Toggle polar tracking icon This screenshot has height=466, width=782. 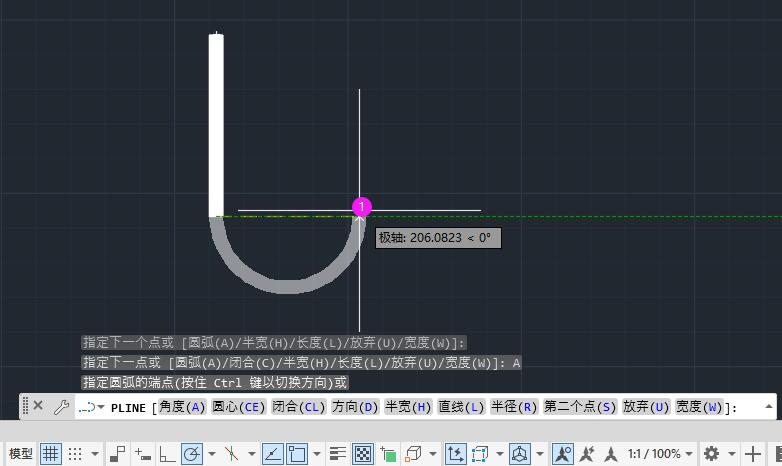click(x=192, y=454)
